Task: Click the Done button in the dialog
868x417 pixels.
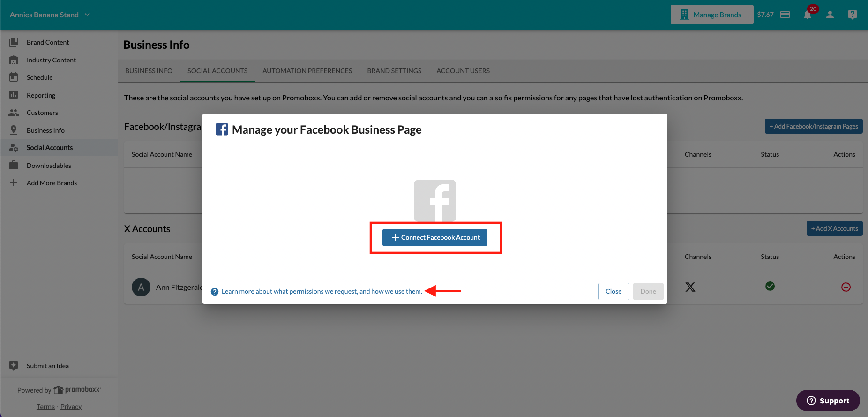Action: 648,291
